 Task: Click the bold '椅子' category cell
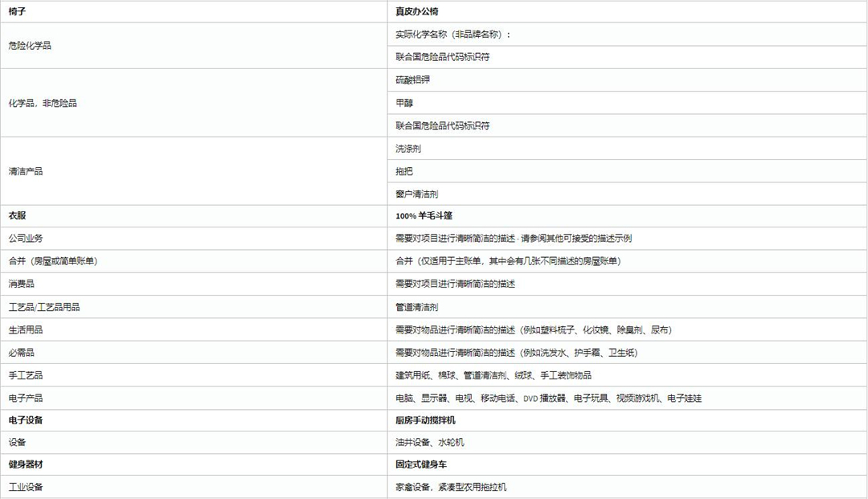(x=194, y=11)
